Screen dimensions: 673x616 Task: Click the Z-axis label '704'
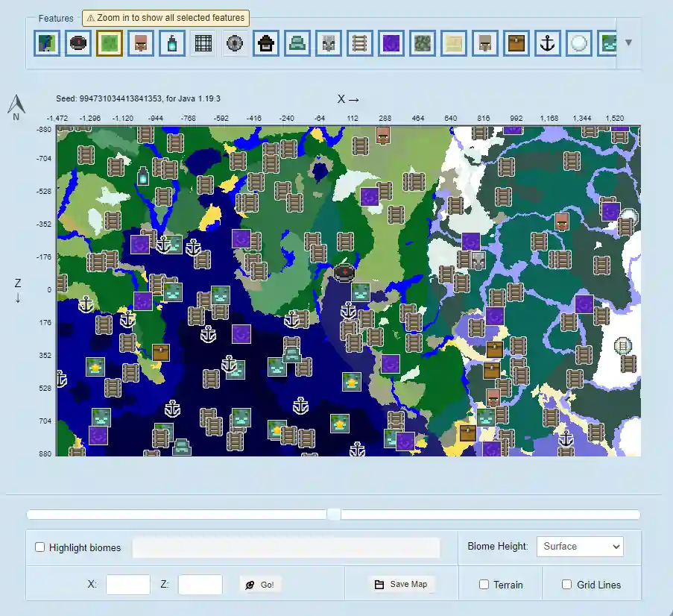coord(45,421)
